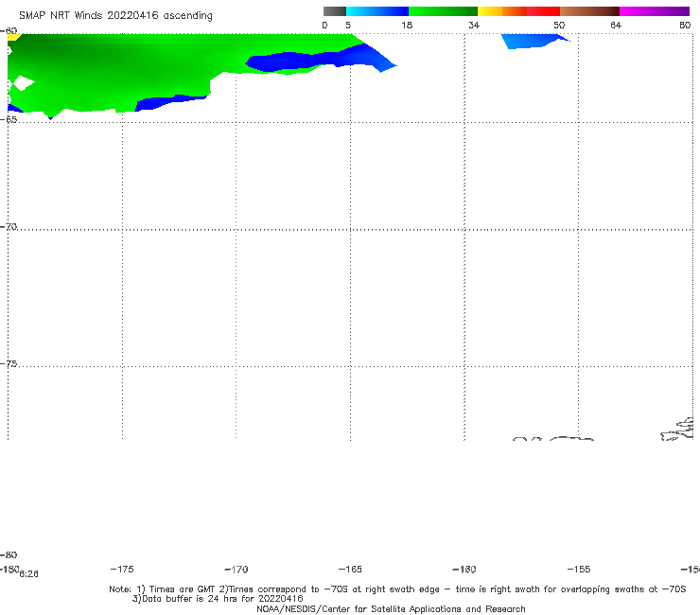Click the green segment of the color bar
700x615 pixels.
(443, 11)
